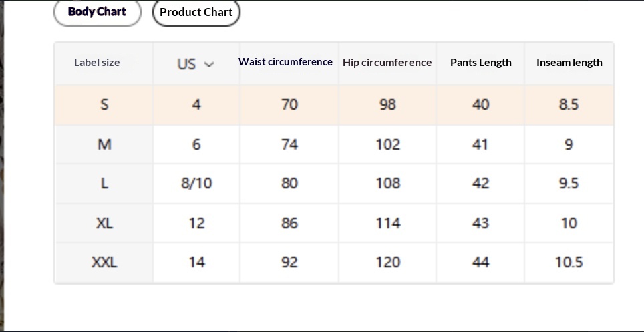The width and height of the screenshot is (644, 332).
Task: Click inseam value 10.5 cell
Action: coord(569,262)
